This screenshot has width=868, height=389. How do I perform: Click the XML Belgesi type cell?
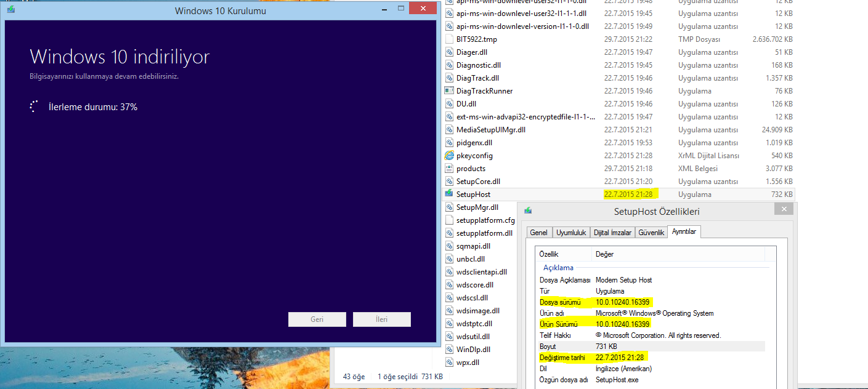[699, 169]
